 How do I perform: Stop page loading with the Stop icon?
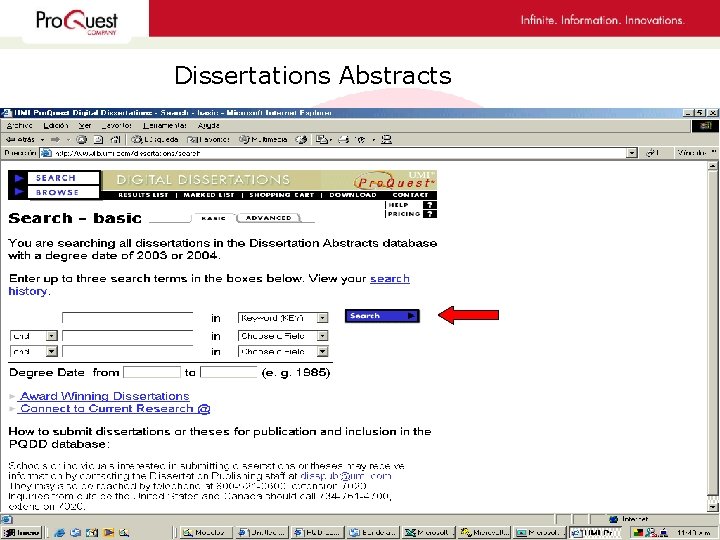[x=82, y=140]
